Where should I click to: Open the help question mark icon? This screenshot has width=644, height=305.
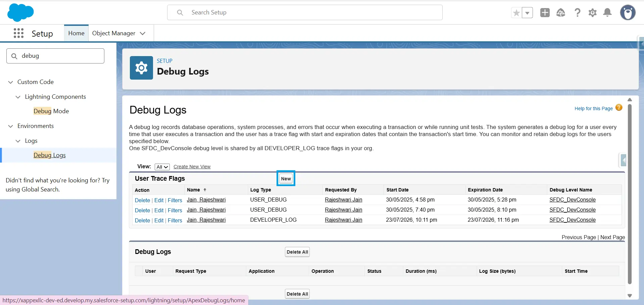[578, 12]
